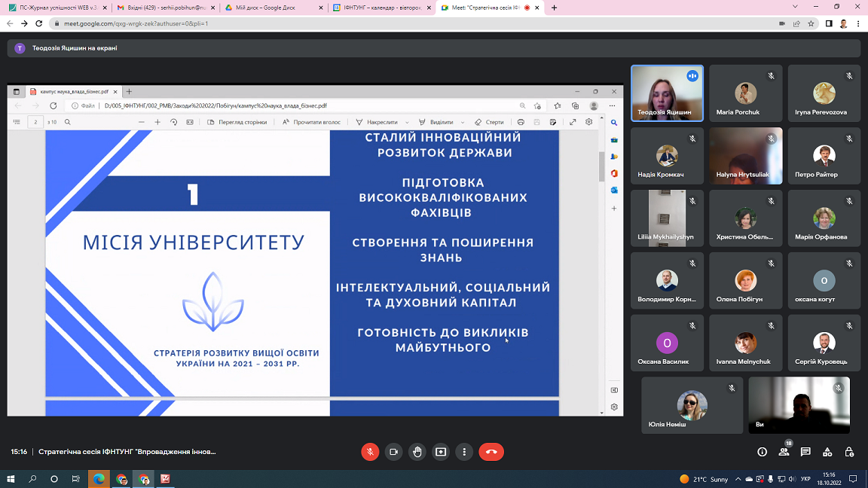Unmute the microphone in the call controls
Viewport: 868px width, 488px height.
(370, 452)
